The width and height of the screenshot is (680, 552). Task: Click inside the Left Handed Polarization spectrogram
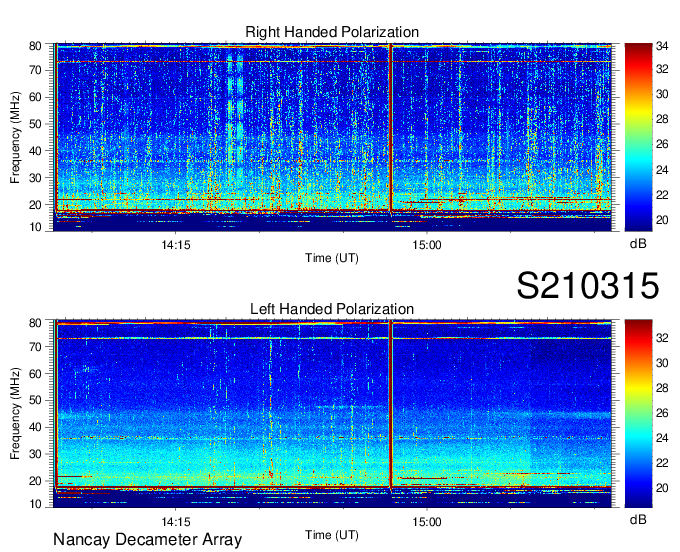(332, 414)
